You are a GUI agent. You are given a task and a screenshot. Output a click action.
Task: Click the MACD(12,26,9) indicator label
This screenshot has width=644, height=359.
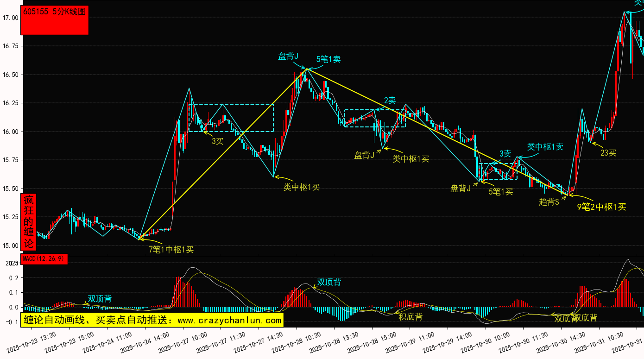44,258
